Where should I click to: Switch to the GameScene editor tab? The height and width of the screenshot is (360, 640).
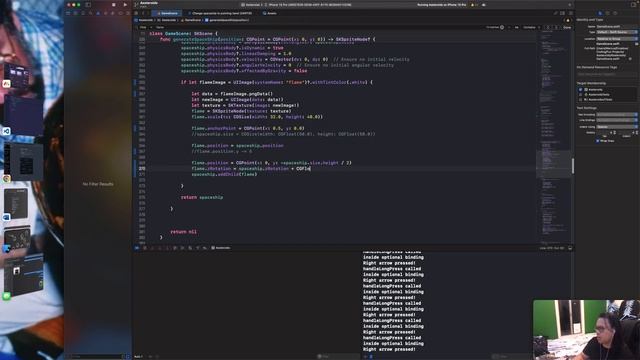168,13
